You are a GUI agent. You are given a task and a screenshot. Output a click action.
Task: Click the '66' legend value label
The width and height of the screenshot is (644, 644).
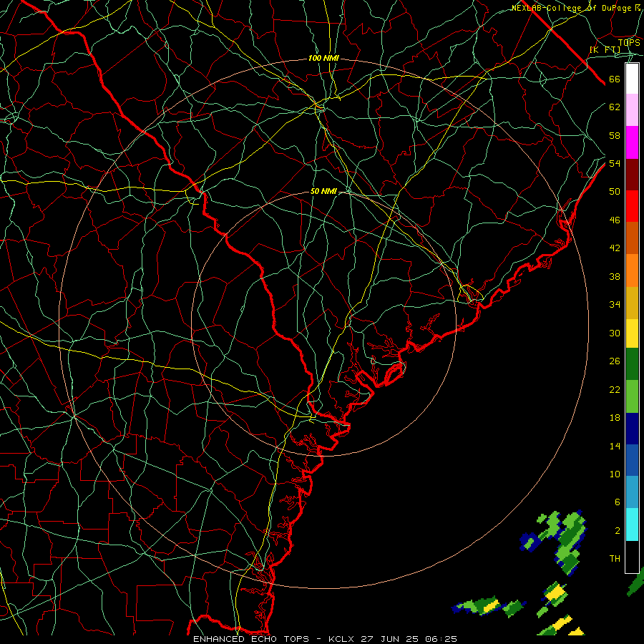[x=615, y=79]
